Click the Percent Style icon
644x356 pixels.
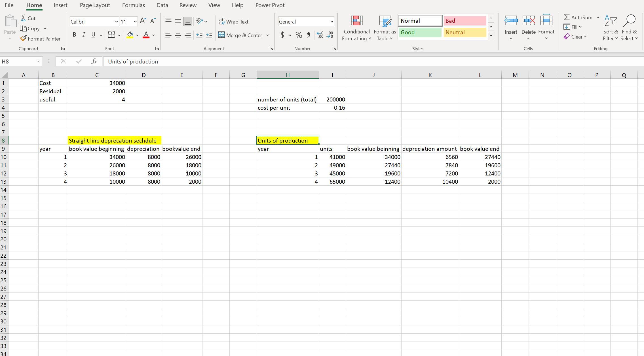tap(299, 35)
